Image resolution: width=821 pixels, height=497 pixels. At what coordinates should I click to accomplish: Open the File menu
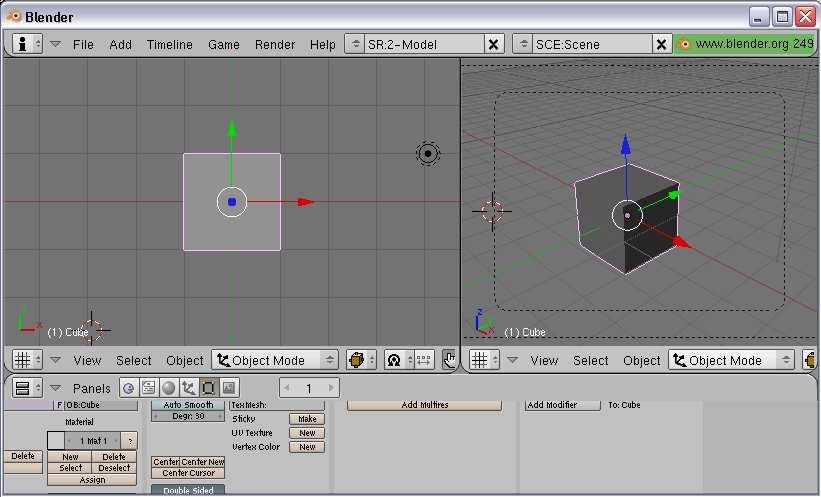[x=83, y=45]
